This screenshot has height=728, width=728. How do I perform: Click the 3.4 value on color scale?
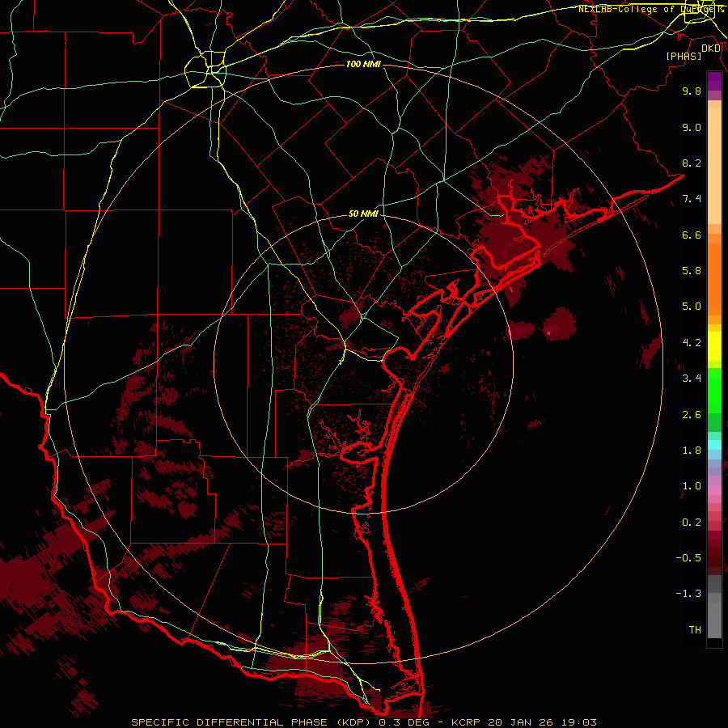(692, 379)
